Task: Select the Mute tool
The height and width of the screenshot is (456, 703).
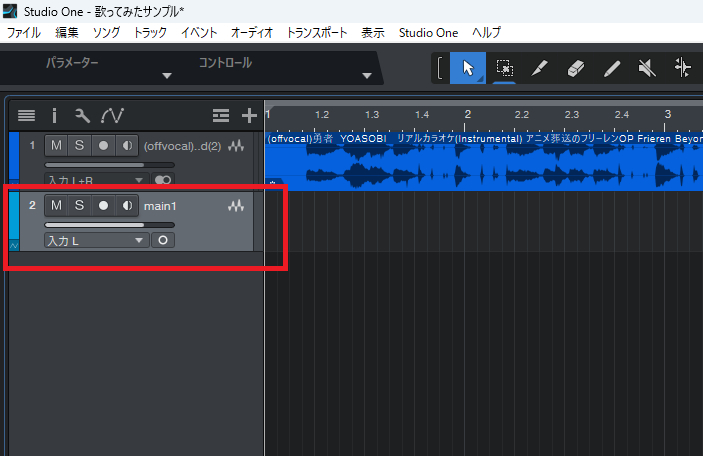Action: point(647,68)
